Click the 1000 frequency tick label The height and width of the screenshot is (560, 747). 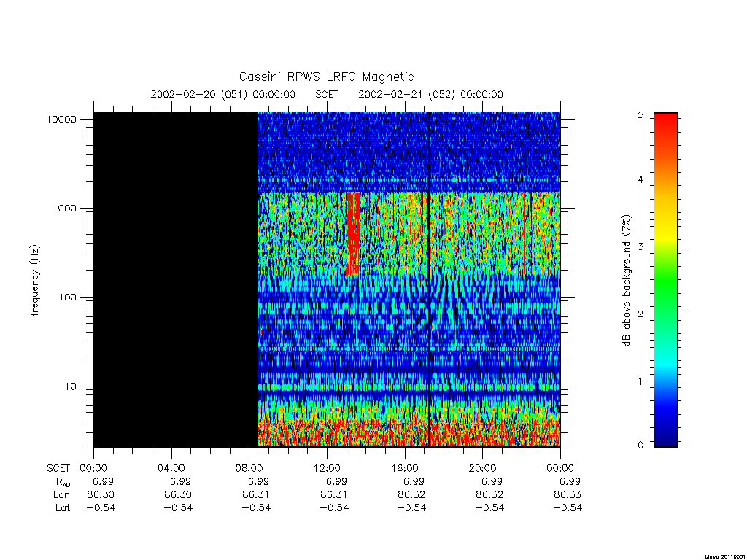[64, 208]
